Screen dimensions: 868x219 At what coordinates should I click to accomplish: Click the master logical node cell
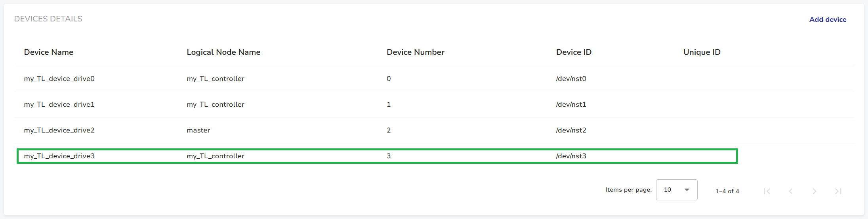[198, 130]
